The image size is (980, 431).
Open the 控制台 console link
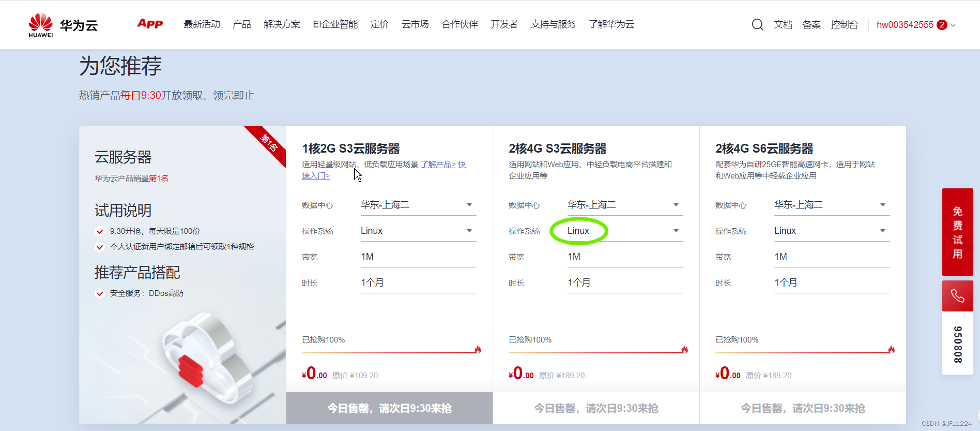pyautogui.click(x=844, y=25)
